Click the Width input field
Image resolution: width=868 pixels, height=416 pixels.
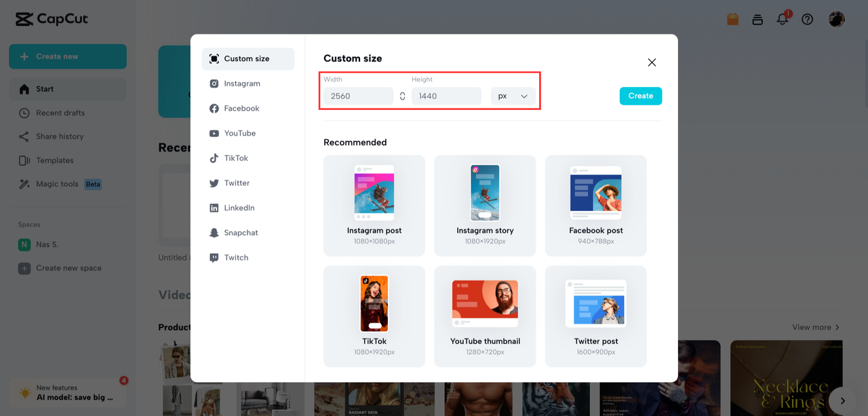358,96
